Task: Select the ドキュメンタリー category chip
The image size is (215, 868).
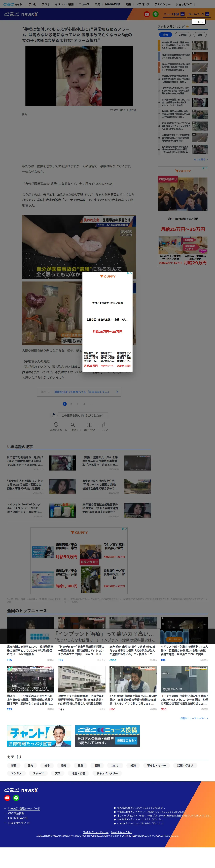Action: [107, 773]
